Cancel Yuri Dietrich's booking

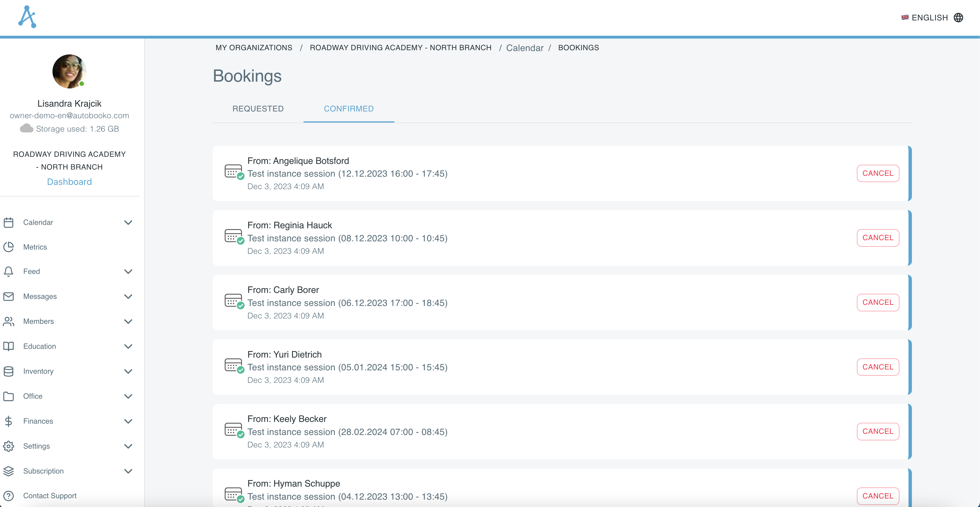point(878,367)
